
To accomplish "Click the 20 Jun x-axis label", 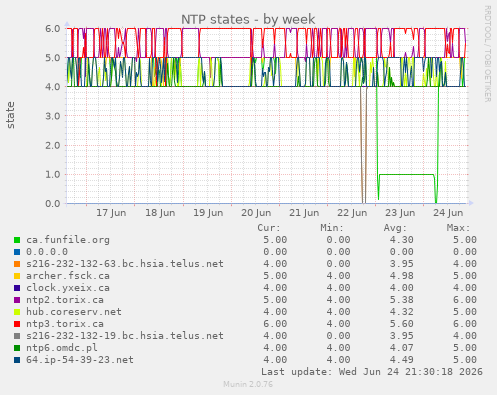I will (256, 213).
